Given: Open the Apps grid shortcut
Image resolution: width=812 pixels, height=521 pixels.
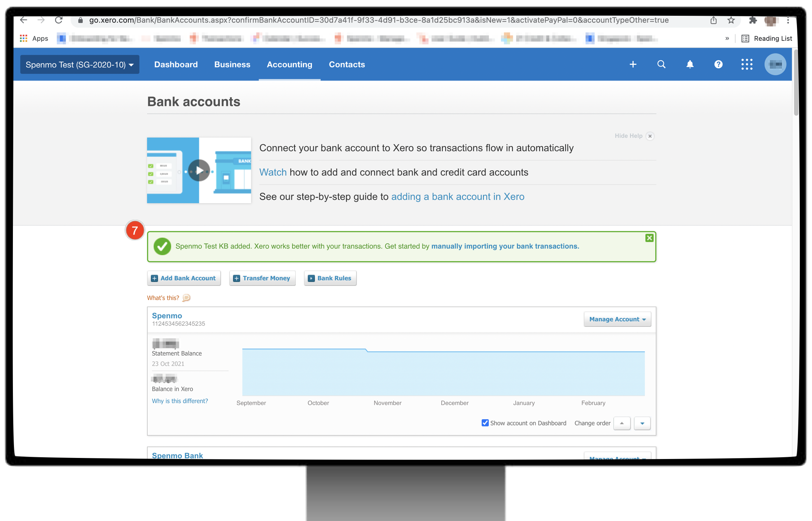Looking at the screenshot, I should pyautogui.click(x=34, y=38).
